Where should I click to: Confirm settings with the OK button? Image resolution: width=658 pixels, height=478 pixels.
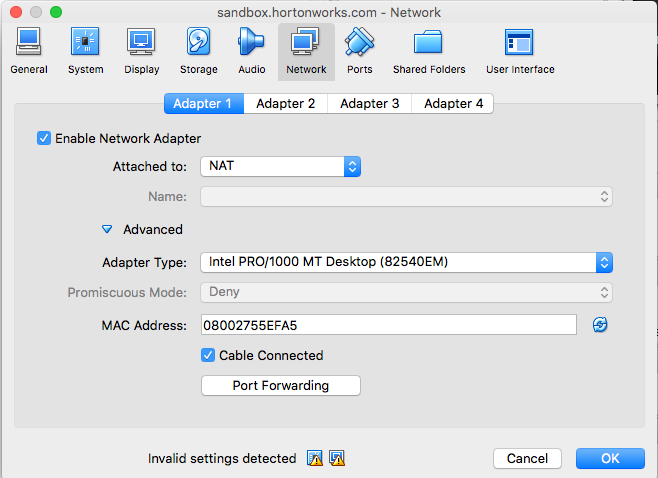[x=610, y=458]
